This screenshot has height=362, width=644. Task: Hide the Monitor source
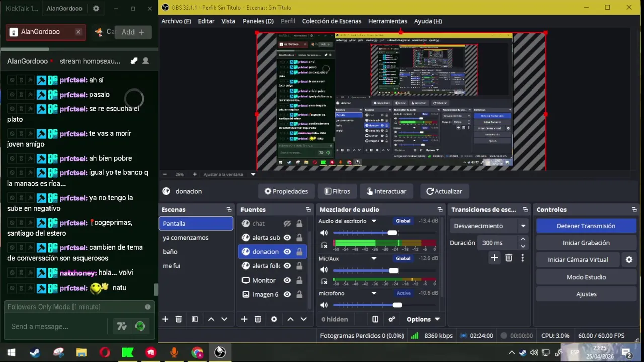[287, 280]
